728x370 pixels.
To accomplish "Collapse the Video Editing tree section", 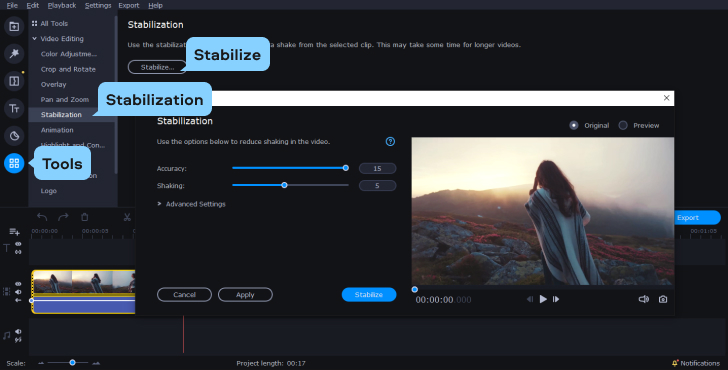I will (x=34, y=39).
